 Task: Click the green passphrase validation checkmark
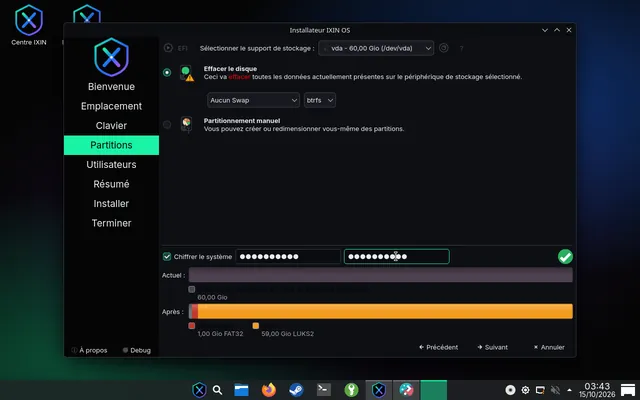tap(565, 256)
